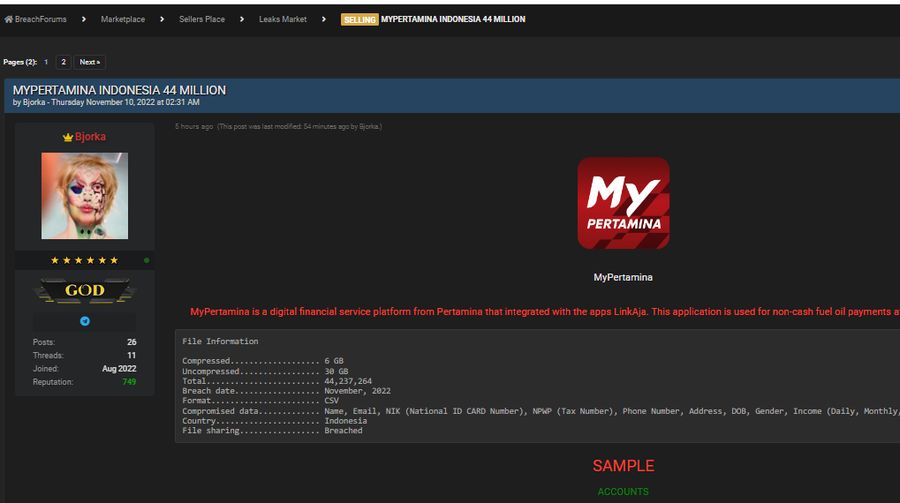Open the Sellers Place breadcrumb link
The height and width of the screenshot is (503, 900).
click(201, 20)
